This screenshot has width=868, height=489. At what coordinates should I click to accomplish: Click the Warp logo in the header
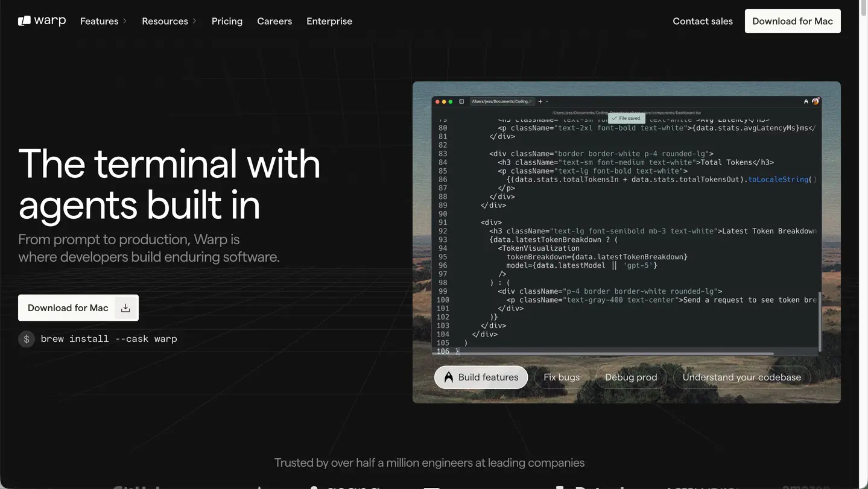42,21
